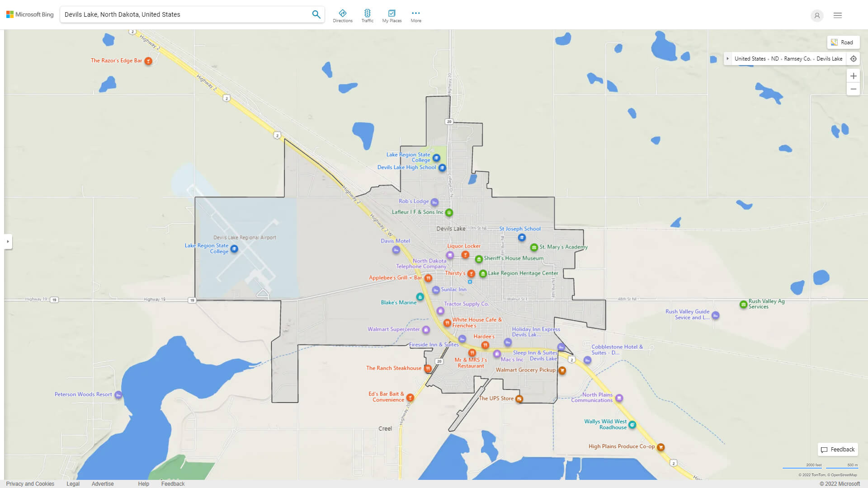Click the map Feedback button
The image size is (868, 488).
point(838,450)
